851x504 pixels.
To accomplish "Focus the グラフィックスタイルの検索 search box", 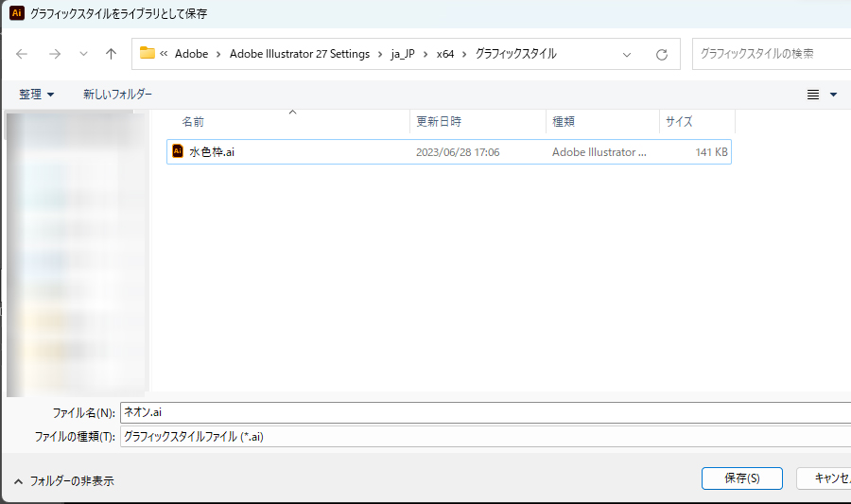I will click(x=772, y=54).
